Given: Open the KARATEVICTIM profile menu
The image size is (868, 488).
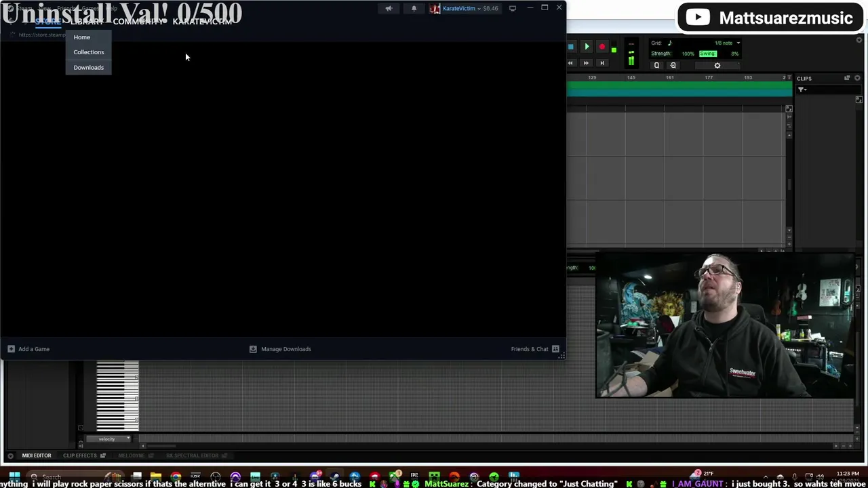Looking at the screenshot, I should pos(202,22).
